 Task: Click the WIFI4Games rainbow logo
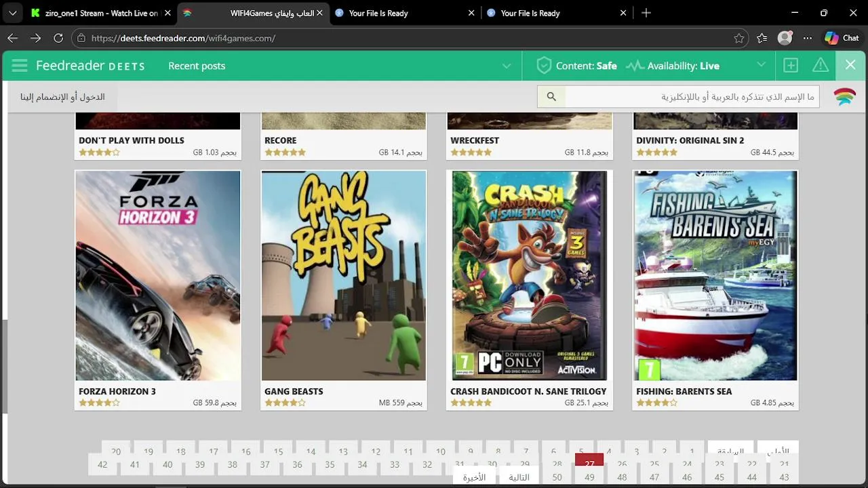click(844, 97)
